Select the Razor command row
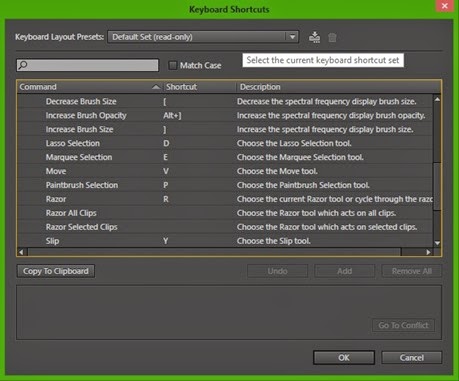The height and width of the screenshot is (381, 459). (x=225, y=199)
